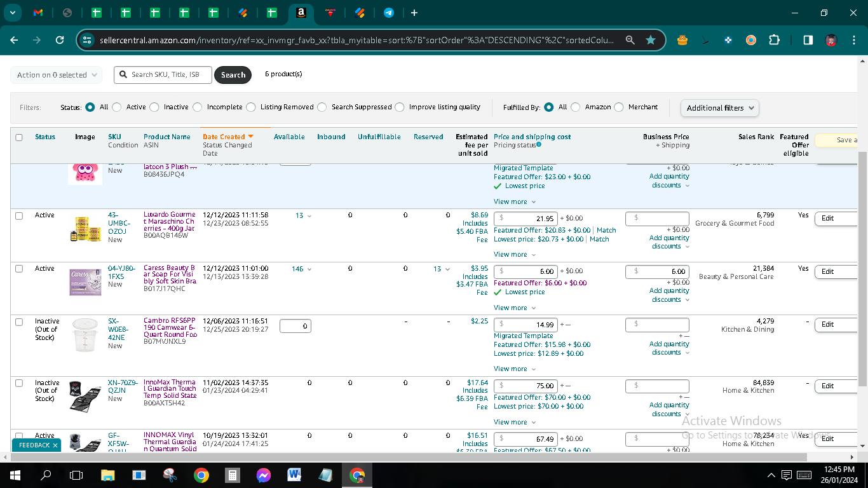Expand 'View more' in the Luxardo row
The image size is (868, 488).
point(515,255)
